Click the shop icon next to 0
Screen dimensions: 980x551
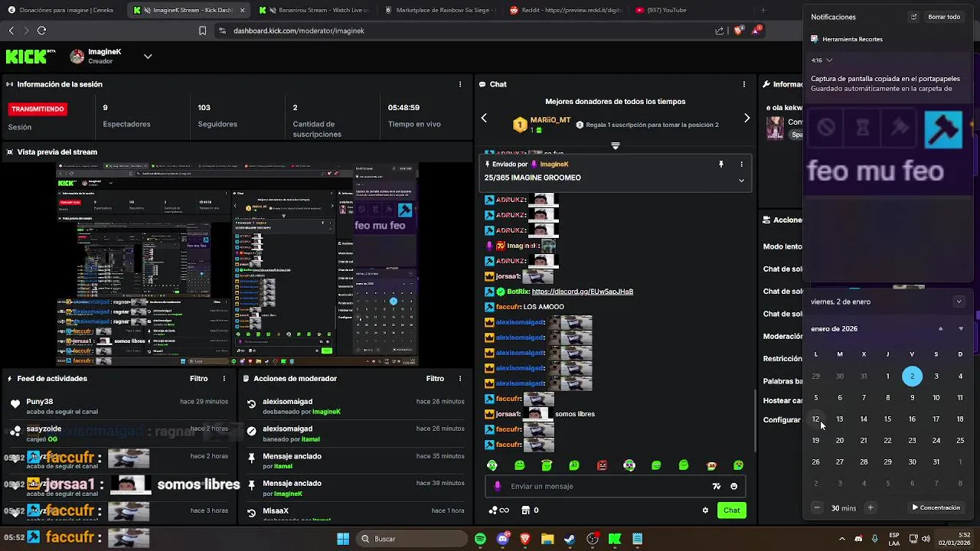point(525,510)
